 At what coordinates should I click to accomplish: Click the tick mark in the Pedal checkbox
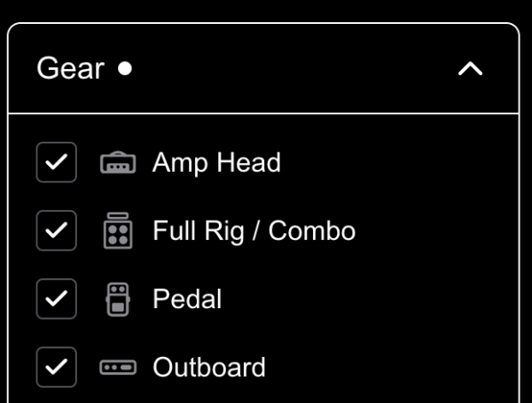57,298
